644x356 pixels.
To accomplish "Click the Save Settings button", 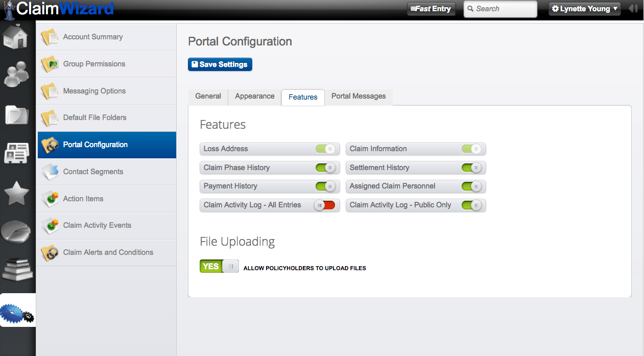I will [220, 64].
